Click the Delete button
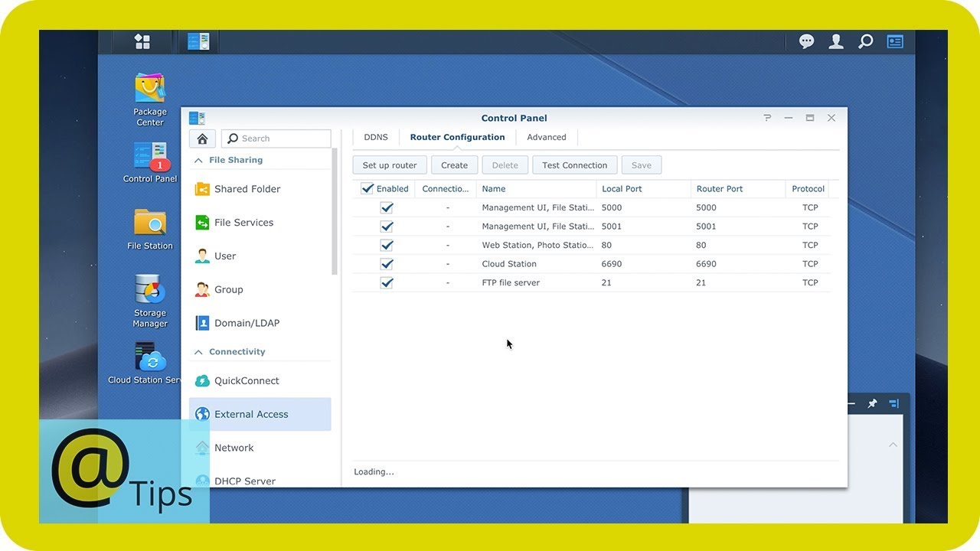The width and height of the screenshot is (980, 551). [x=505, y=165]
